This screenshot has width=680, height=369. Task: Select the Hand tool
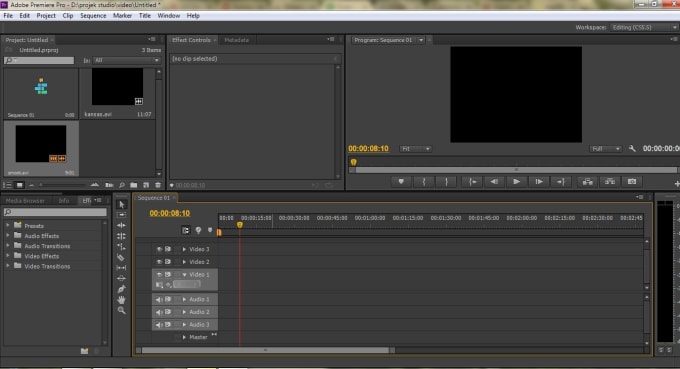coord(121,300)
